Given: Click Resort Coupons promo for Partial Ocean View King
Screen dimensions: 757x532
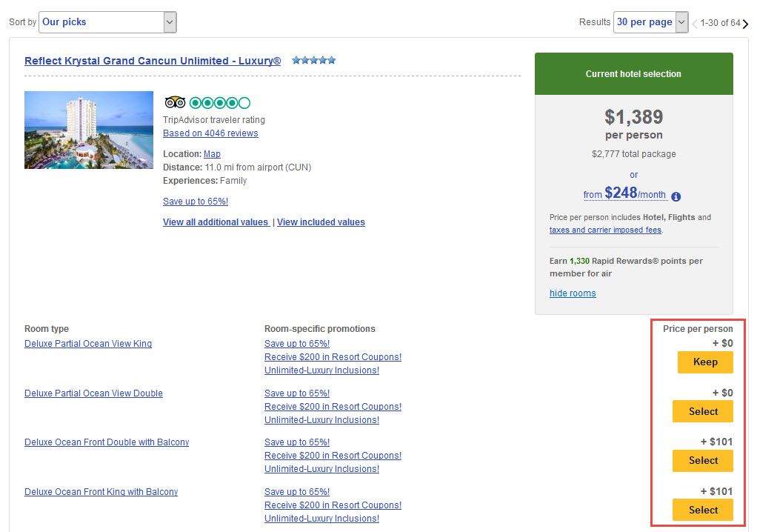Looking at the screenshot, I should coord(333,357).
